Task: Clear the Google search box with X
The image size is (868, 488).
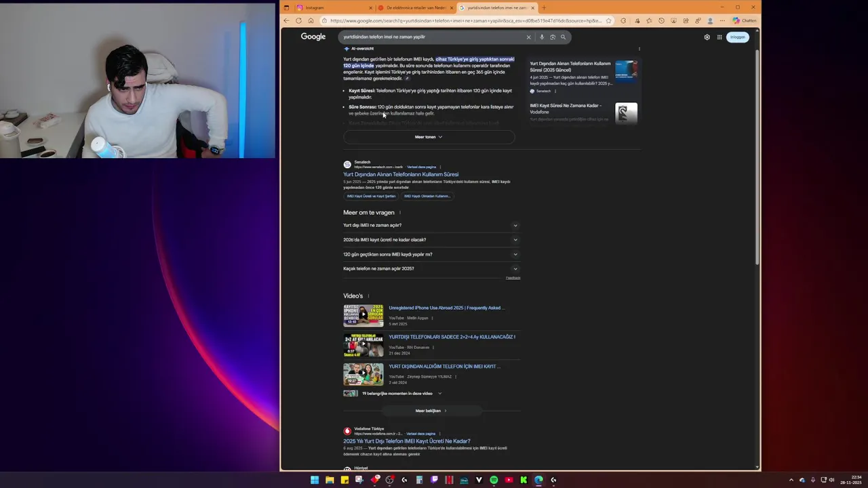Action: [528, 37]
